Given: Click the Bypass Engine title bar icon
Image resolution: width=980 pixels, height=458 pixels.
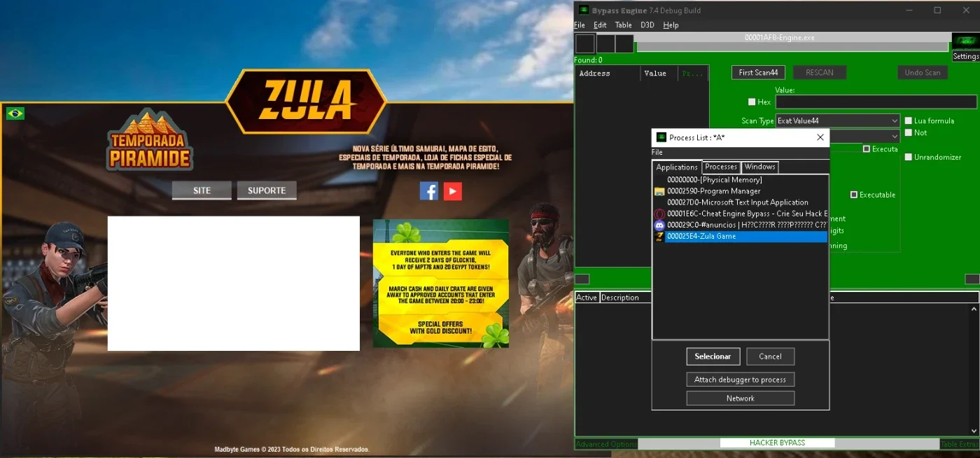Looking at the screenshot, I should click(x=583, y=10).
